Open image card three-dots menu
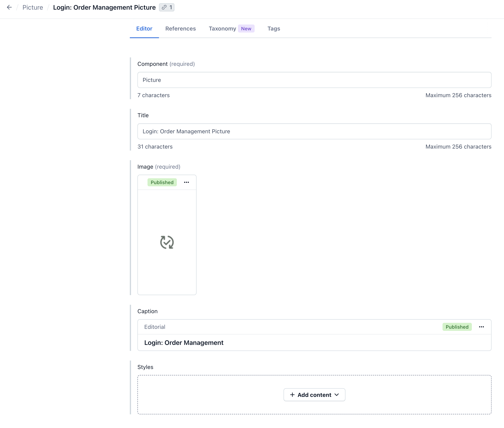Image resolution: width=504 pixels, height=428 pixels. pos(186,182)
